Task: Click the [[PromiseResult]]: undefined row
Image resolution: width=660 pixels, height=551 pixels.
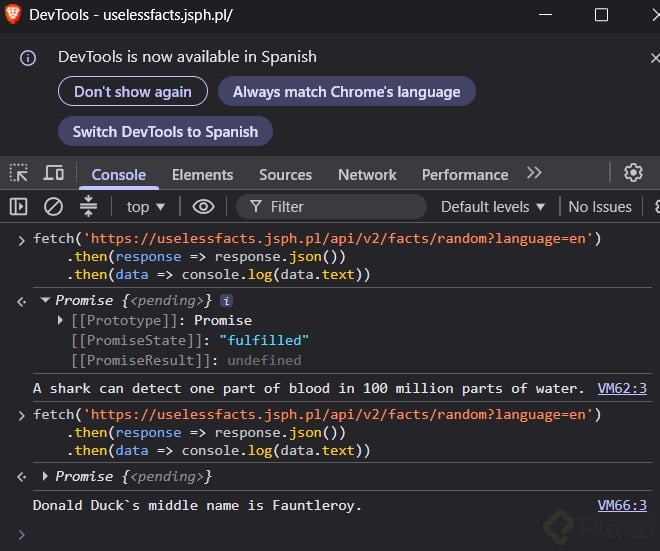Action: click(186, 360)
